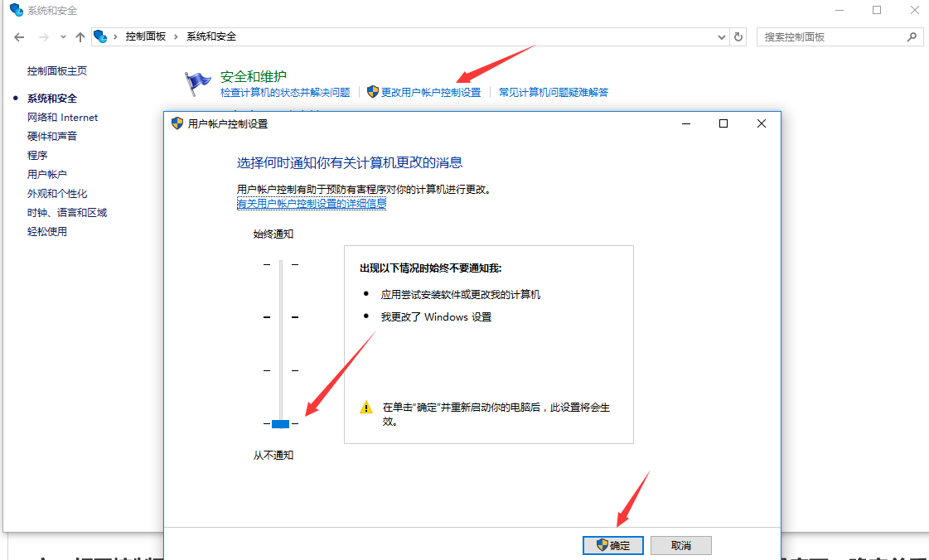Minimize the 用户帐户控制设置 dialog

[x=686, y=123]
